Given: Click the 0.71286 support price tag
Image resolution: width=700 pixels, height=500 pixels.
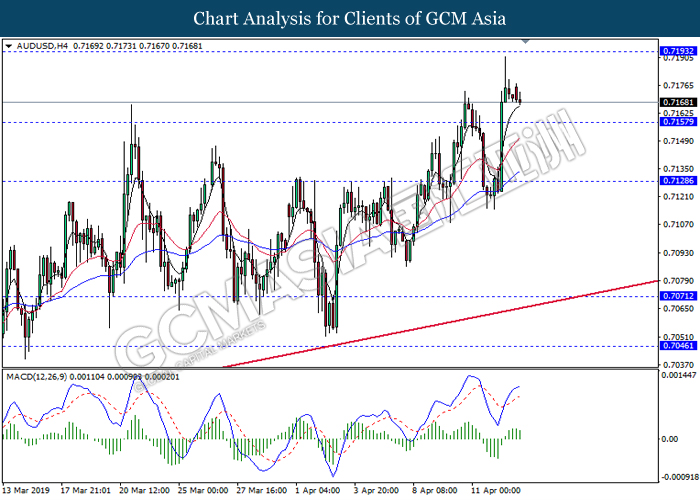Looking at the screenshot, I should [673, 181].
